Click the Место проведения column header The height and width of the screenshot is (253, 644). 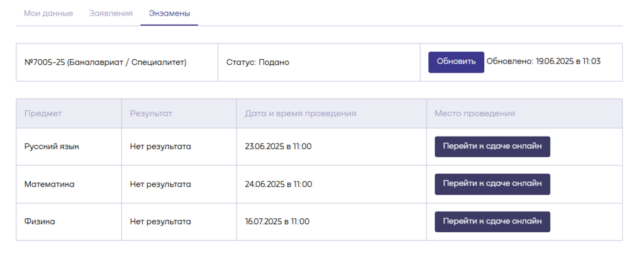[525, 113]
